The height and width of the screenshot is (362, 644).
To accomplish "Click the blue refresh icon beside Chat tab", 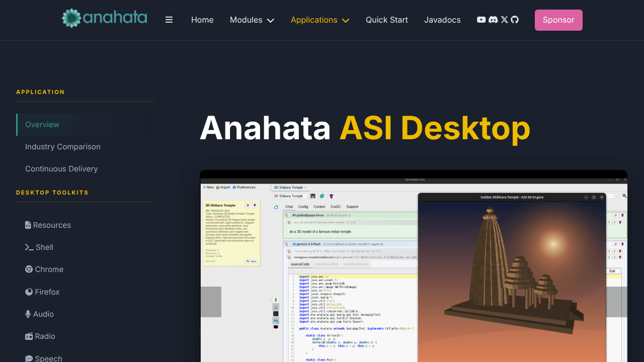I will coord(276,207).
